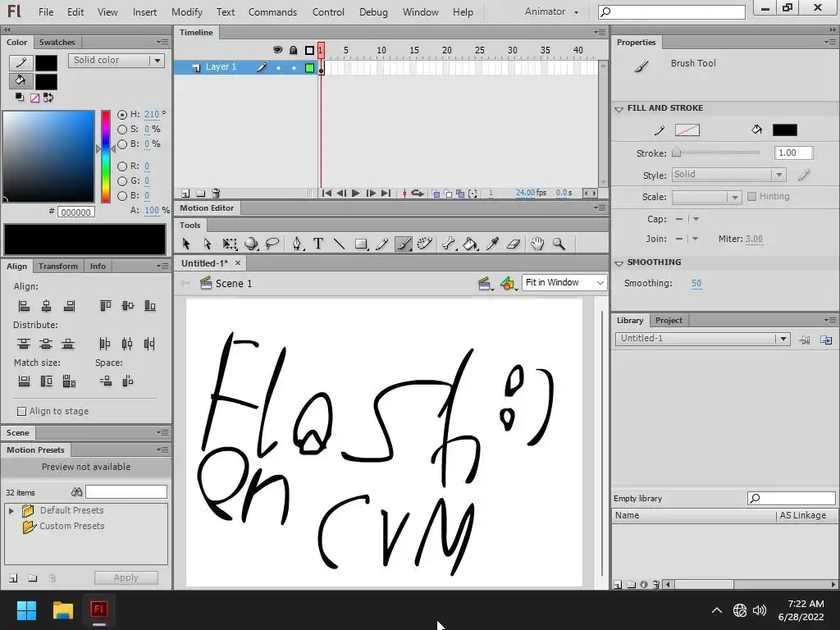Select the Text tool
This screenshot has height=630, width=840.
pyautogui.click(x=318, y=244)
